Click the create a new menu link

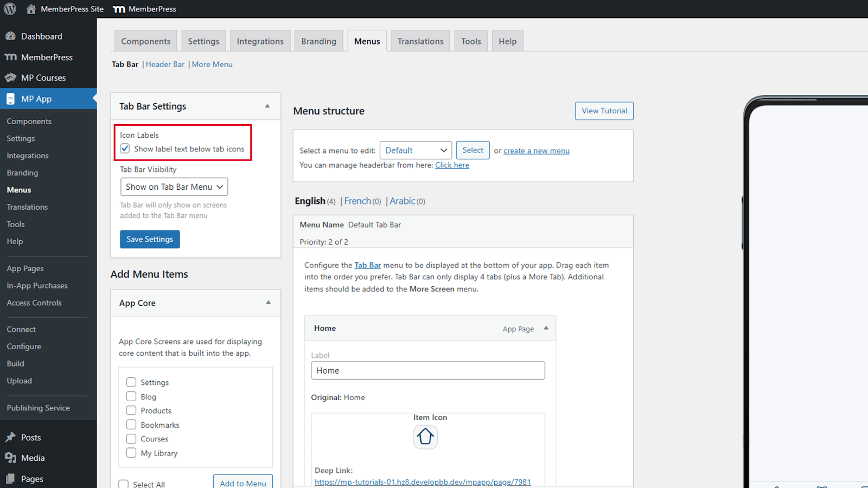pos(536,151)
